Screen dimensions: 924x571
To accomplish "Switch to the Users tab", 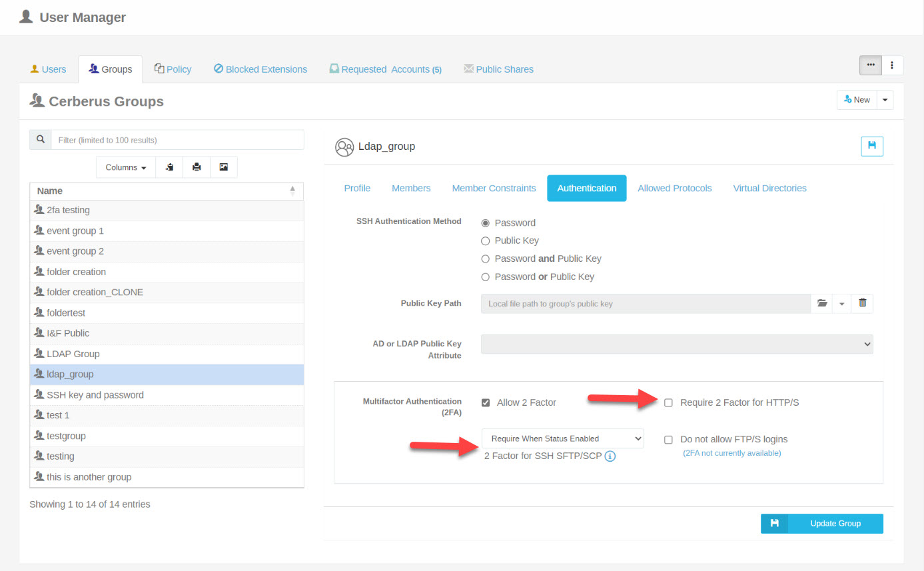I will click(x=49, y=69).
